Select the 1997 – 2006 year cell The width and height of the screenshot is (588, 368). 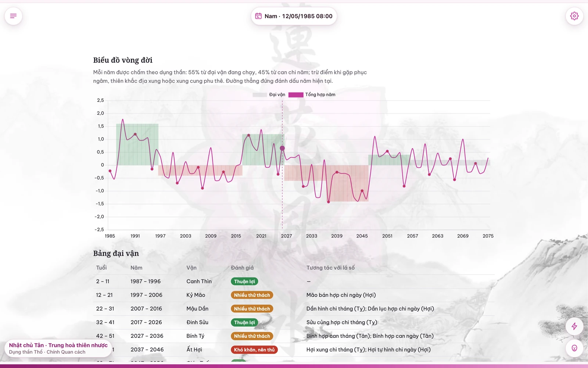146,295
